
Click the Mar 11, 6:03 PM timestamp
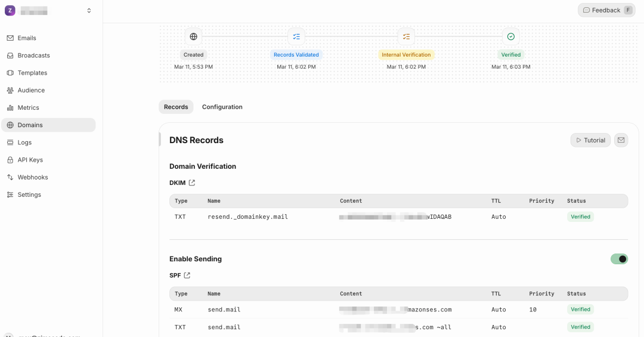[x=511, y=67]
